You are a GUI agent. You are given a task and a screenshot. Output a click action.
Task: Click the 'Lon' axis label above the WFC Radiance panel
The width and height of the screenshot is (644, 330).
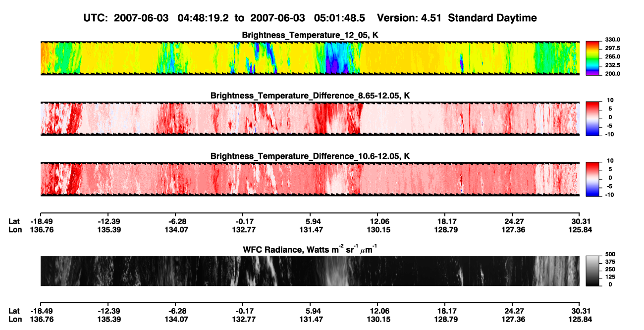(x=15, y=230)
